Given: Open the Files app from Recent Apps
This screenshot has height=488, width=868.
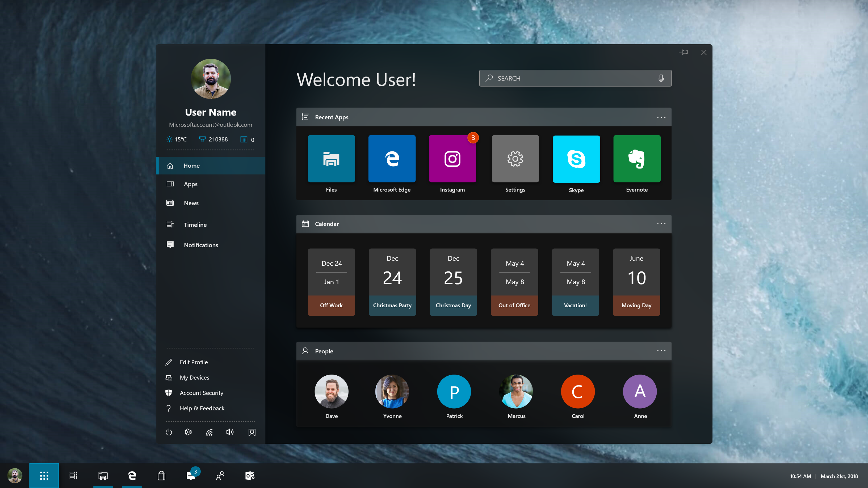Looking at the screenshot, I should pyautogui.click(x=331, y=158).
